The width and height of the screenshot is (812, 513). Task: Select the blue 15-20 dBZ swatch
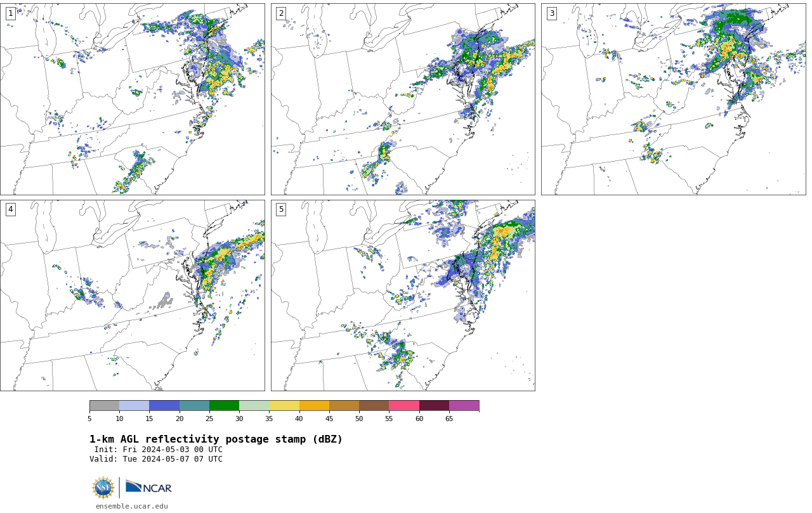click(x=164, y=406)
